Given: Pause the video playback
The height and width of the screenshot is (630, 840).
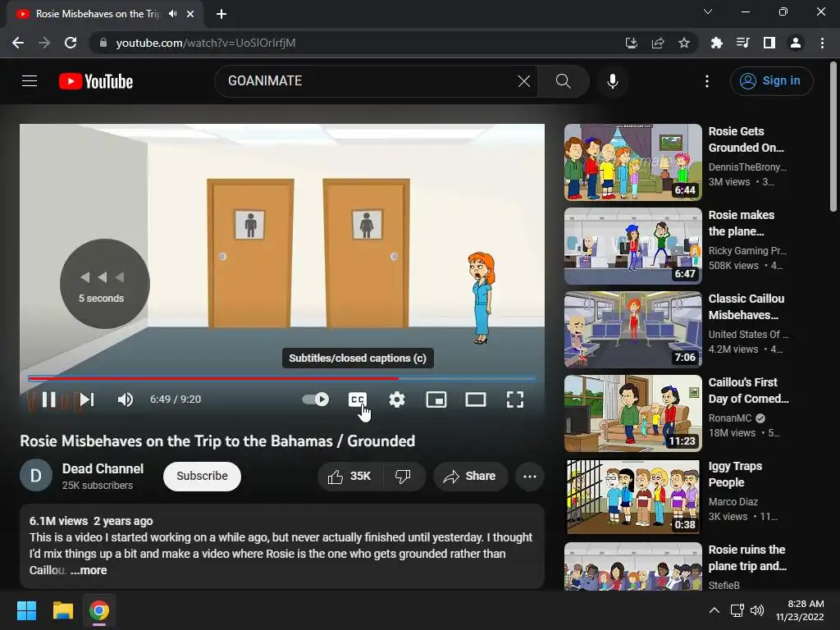Looking at the screenshot, I should 48,399.
